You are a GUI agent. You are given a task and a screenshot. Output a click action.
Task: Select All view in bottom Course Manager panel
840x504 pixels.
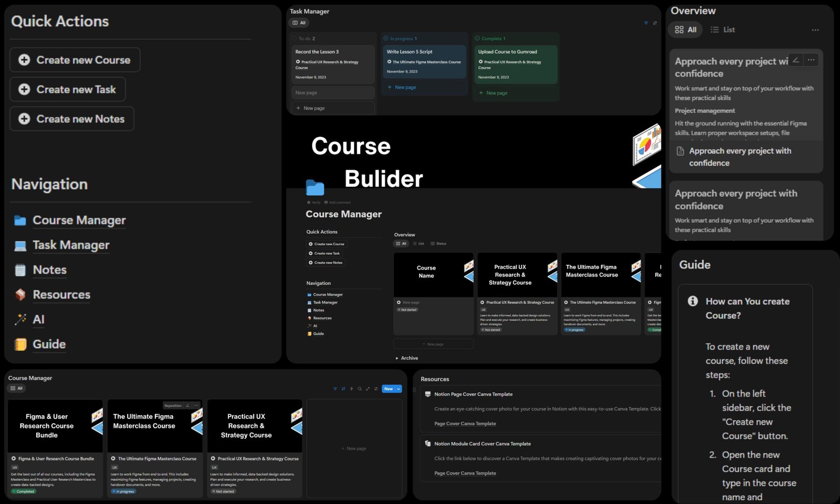coord(16,388)
